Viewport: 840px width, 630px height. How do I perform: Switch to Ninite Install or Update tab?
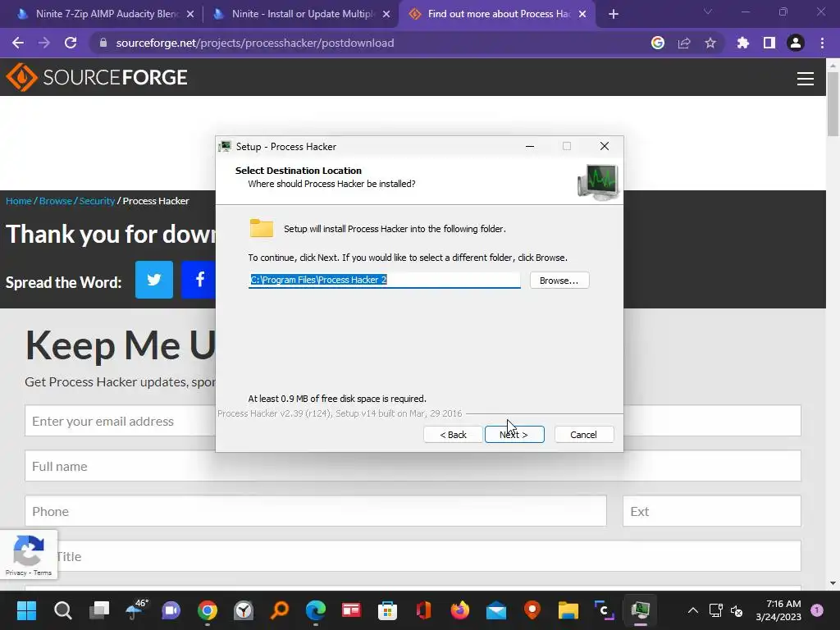302,14
